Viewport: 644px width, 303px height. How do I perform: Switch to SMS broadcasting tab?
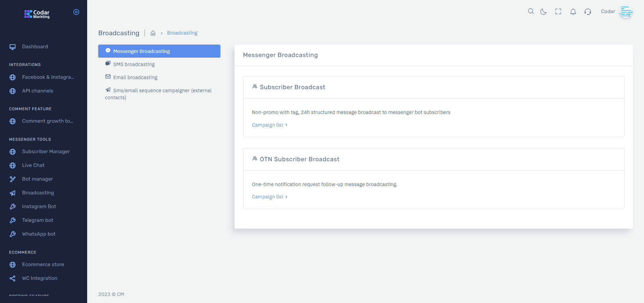pos(133,64)
